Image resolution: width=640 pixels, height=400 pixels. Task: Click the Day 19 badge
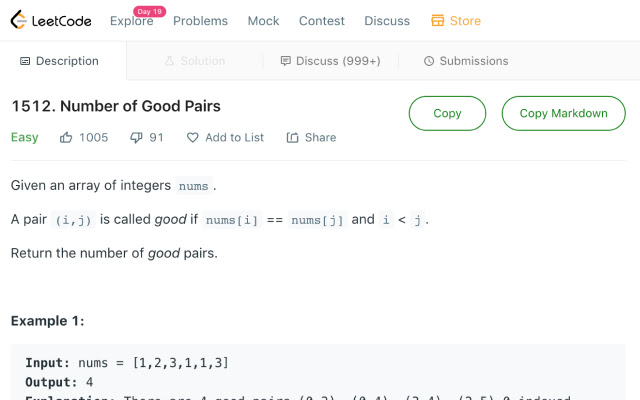[x=149, y=11]
